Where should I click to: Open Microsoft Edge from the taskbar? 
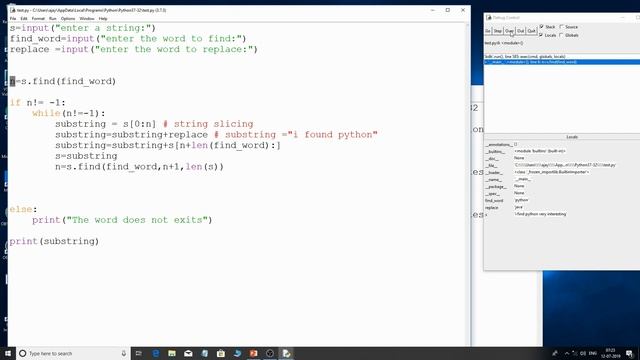(156, 353)
